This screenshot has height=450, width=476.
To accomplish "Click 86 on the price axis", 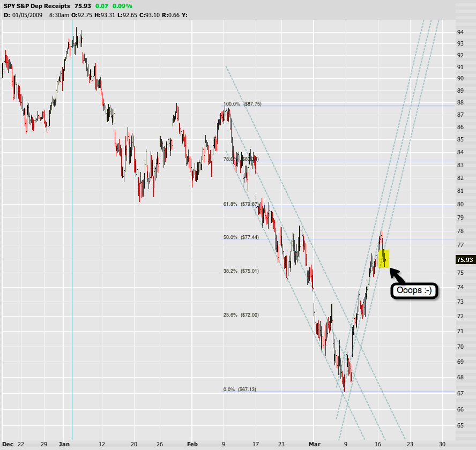I will tap(460, 127).
